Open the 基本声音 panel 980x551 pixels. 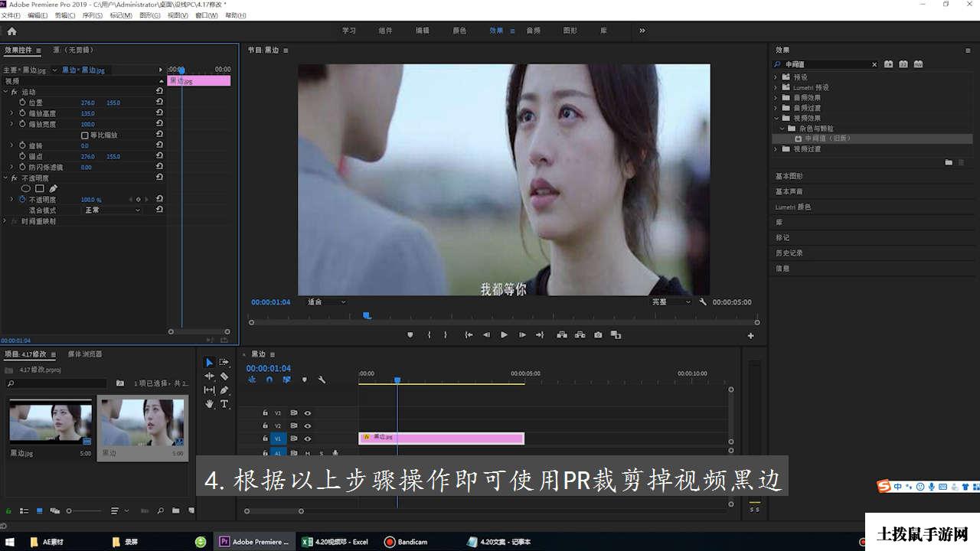[x=789, y=191]
